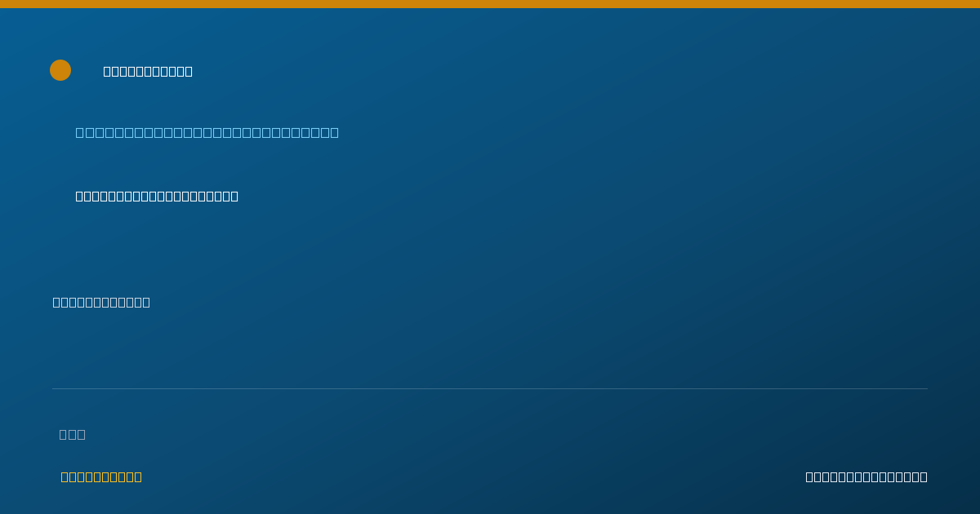Click the last character of the light-blue headline
Image resolution: width=980 pixels, height=514 pixels.
click(334, 132)
